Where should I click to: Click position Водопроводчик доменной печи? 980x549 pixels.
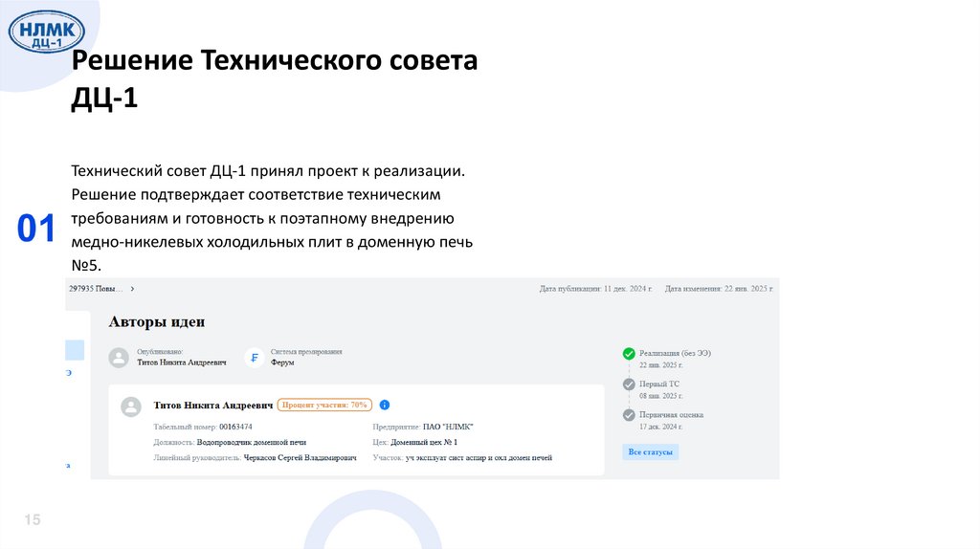252,442
